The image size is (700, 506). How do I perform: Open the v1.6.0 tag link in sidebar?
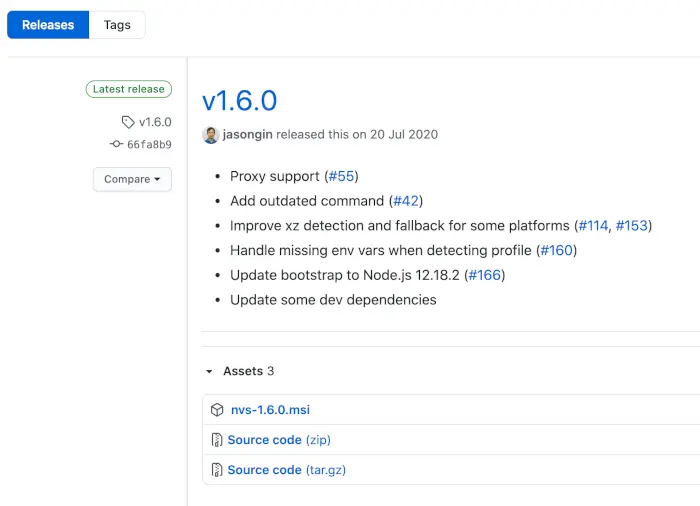point(155,122)
